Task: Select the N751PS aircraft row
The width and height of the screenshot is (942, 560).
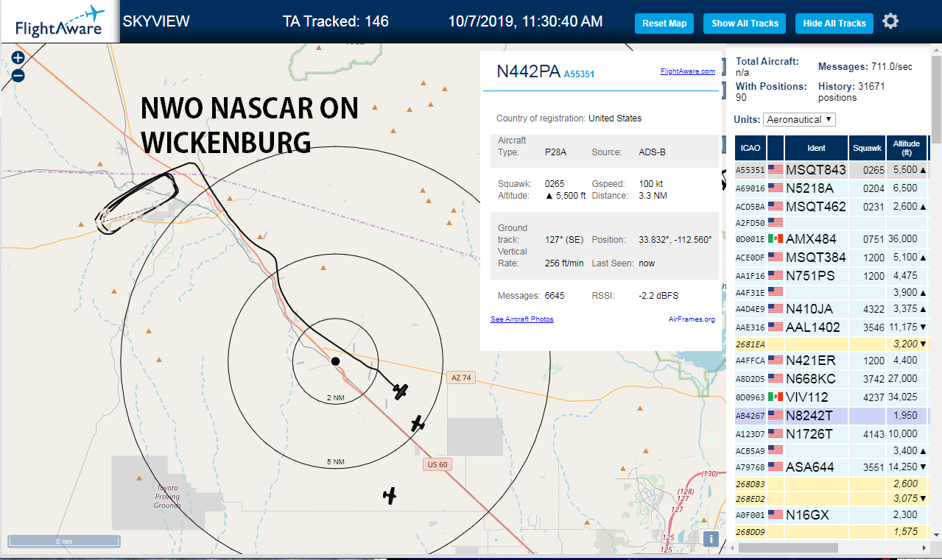Action: pyautogui.click(x=831, y=276)
